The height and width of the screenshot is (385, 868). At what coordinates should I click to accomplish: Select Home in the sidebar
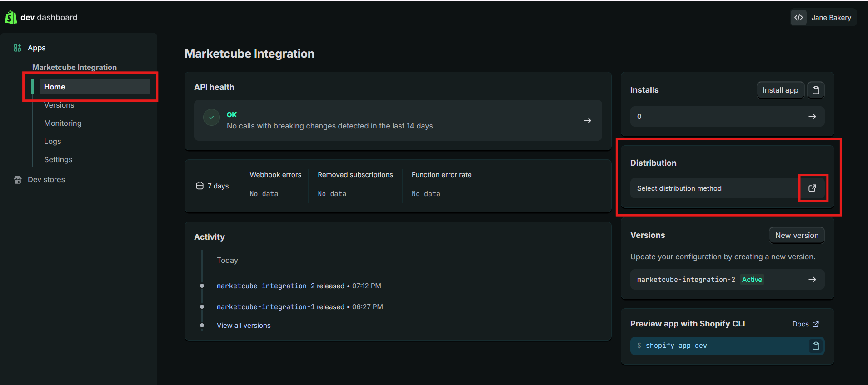pos(95,87)
